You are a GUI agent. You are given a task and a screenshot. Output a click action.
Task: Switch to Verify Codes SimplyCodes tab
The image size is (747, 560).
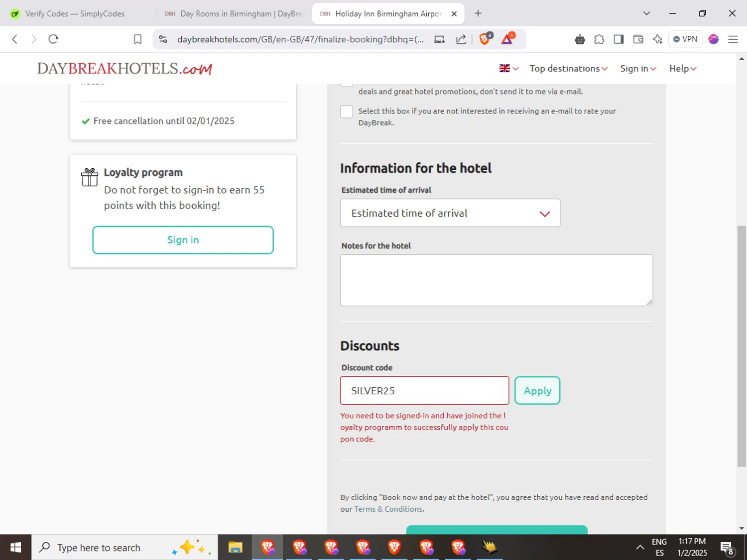coord(75,14)
